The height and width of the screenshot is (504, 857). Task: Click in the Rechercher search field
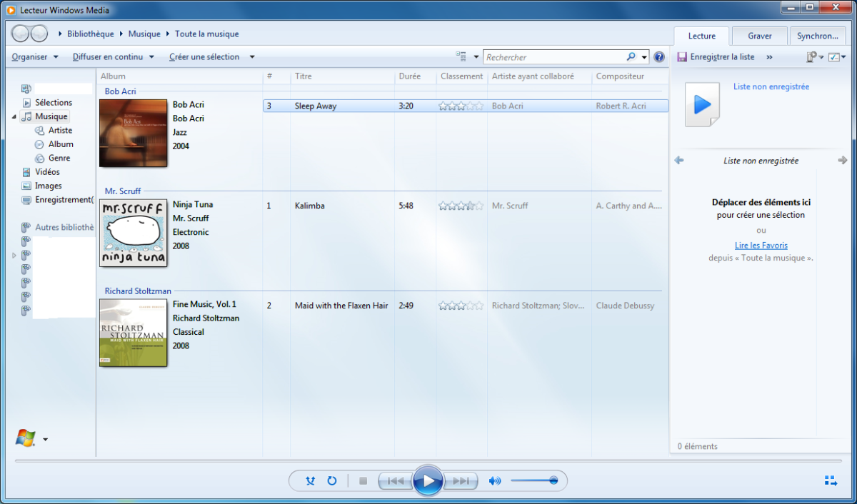click(554, 57)
